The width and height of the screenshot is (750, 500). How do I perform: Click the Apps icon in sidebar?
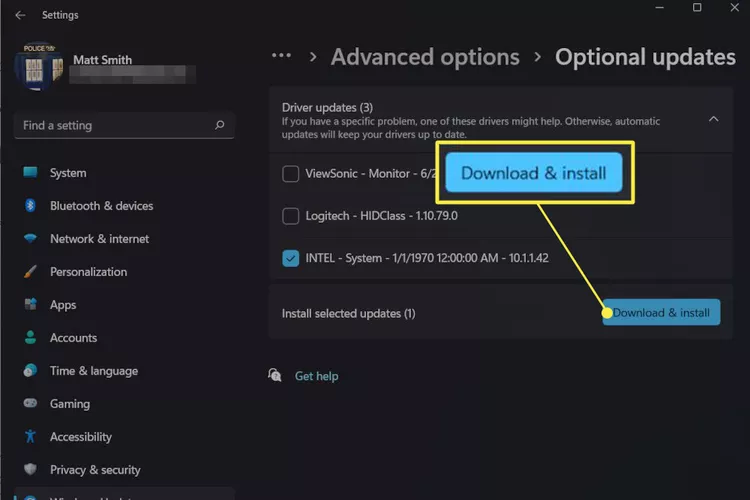tap(30, 304)
